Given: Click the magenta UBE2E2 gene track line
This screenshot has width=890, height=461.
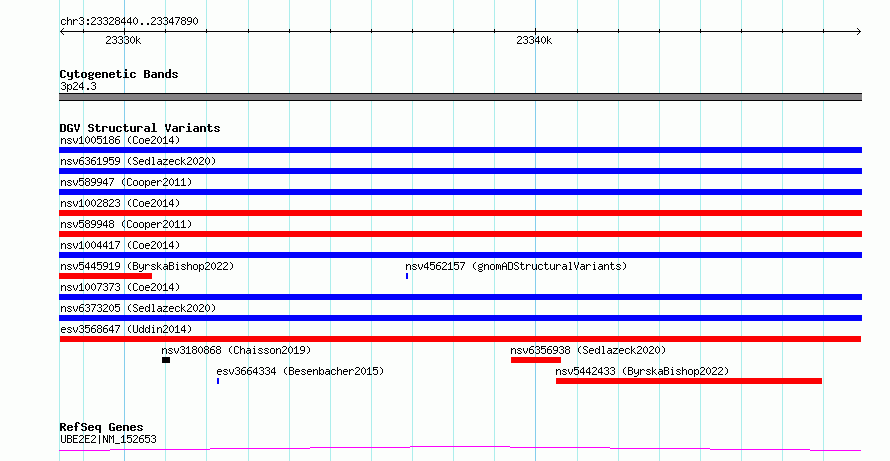Looking at the screenshot, I should coord(460,449).
